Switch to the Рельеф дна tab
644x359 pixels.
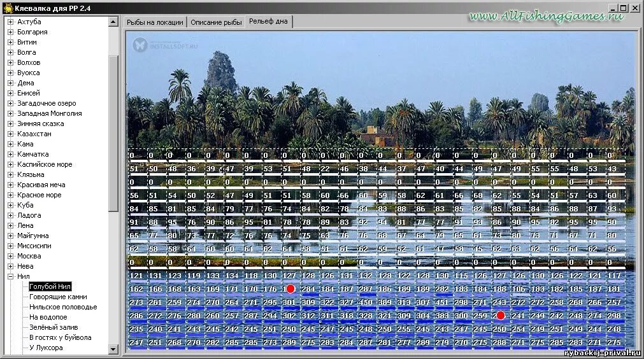tap(268, 22)
